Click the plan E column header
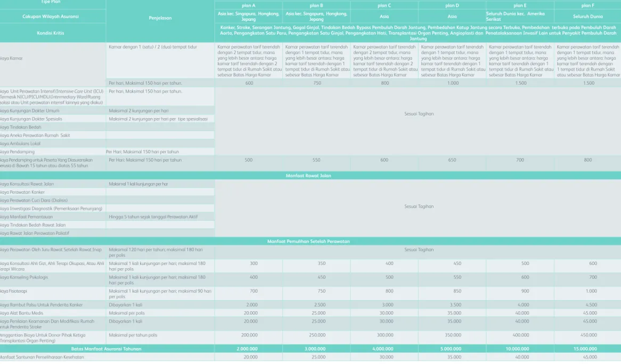The height and width of the screenshot is (364, 621). pyautogui.click(x=520, y=5)
